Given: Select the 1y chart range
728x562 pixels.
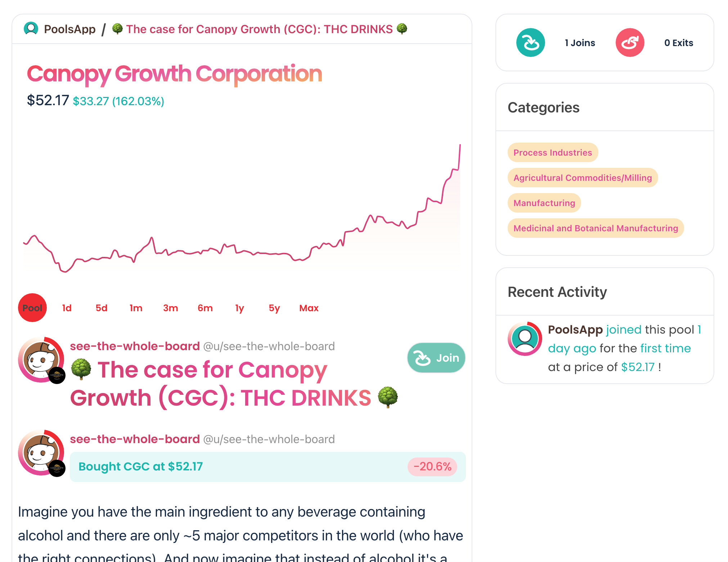Looking at the screenshot, I should pyautogui.click(x=240, y=308).
